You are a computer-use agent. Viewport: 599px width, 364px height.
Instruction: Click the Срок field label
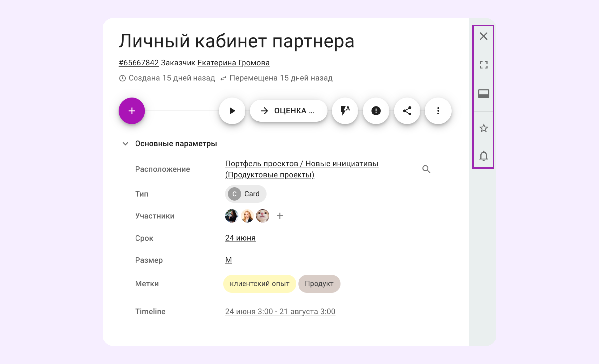point(144,238)
